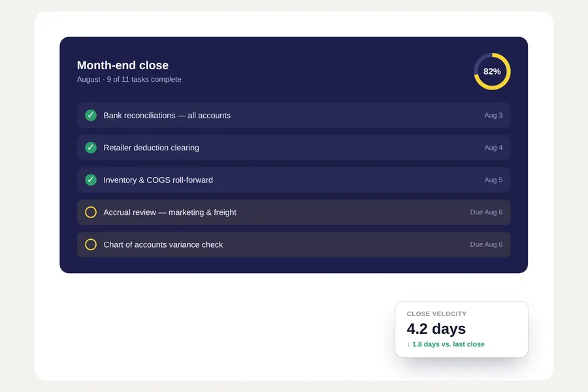588x392 pixels.
Task: Click the Aug 4 completion date
Action: 493,148
